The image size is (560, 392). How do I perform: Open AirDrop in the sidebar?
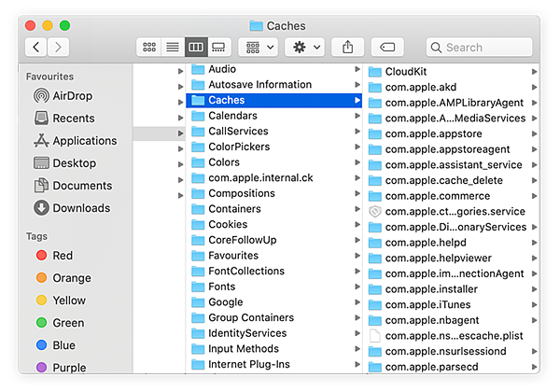tap(63, 96)
